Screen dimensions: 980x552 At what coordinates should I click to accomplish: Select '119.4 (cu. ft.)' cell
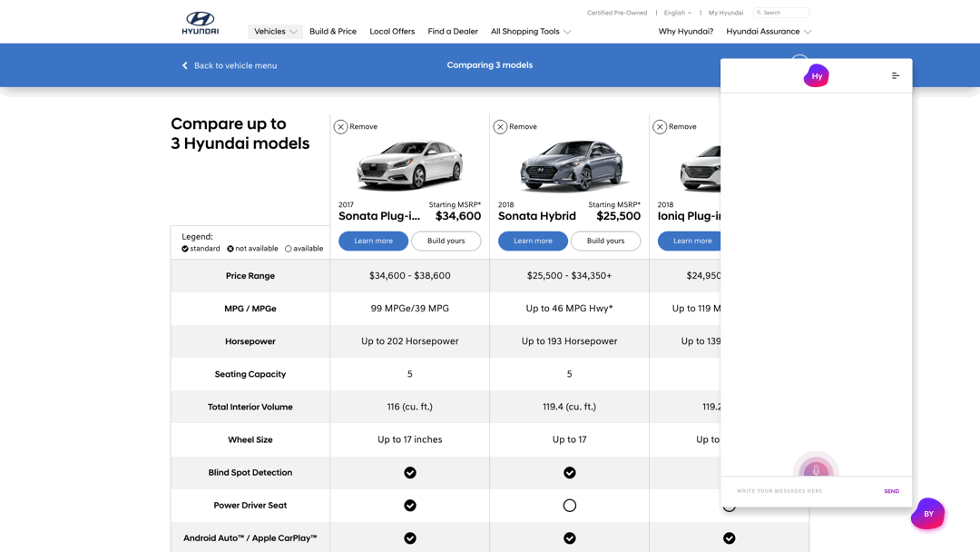click(569, 407)
